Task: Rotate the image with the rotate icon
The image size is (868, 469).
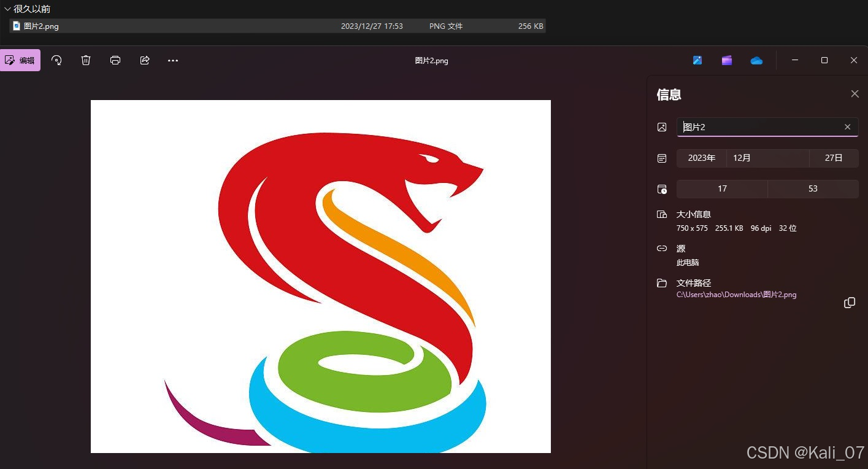Action: pyautogui.click(x=56, y=60)
